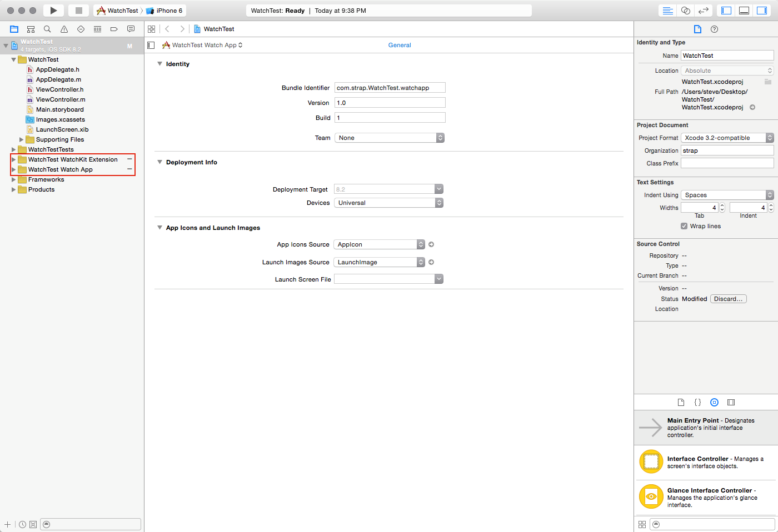Show the Project navigator
The height and width of the screenshot is (532, 778).
pyautogui.click(x=14, y=29)
